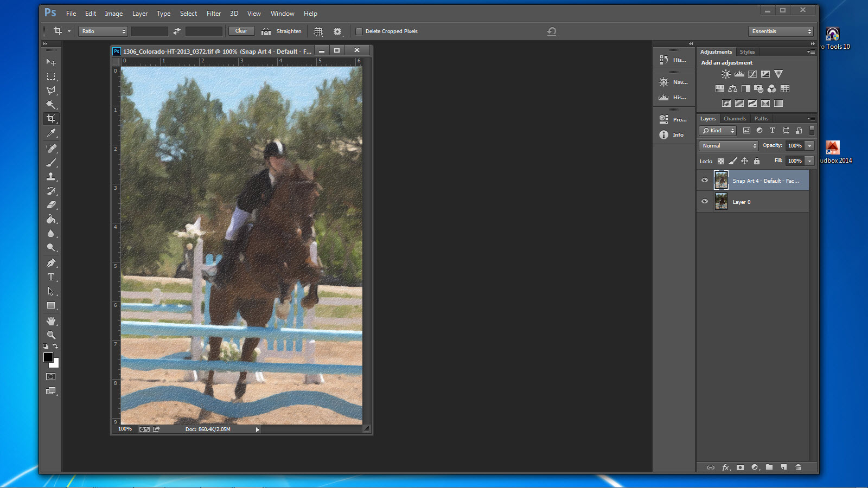This screenshot has height=488, width=868.
Task: Select the Clone Stamp tool
Action: tap(51, 177)
